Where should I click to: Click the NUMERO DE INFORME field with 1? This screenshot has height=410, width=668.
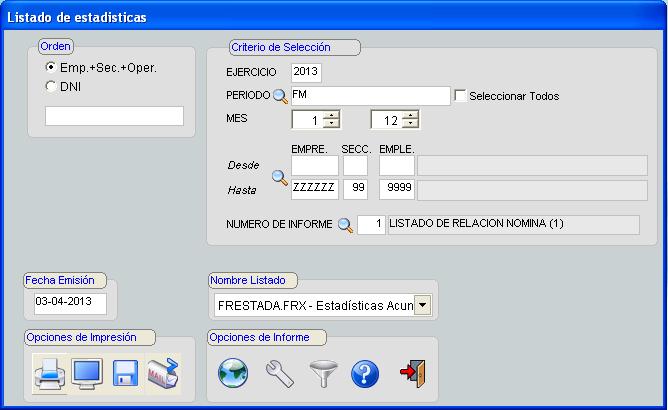coord(371,225)
